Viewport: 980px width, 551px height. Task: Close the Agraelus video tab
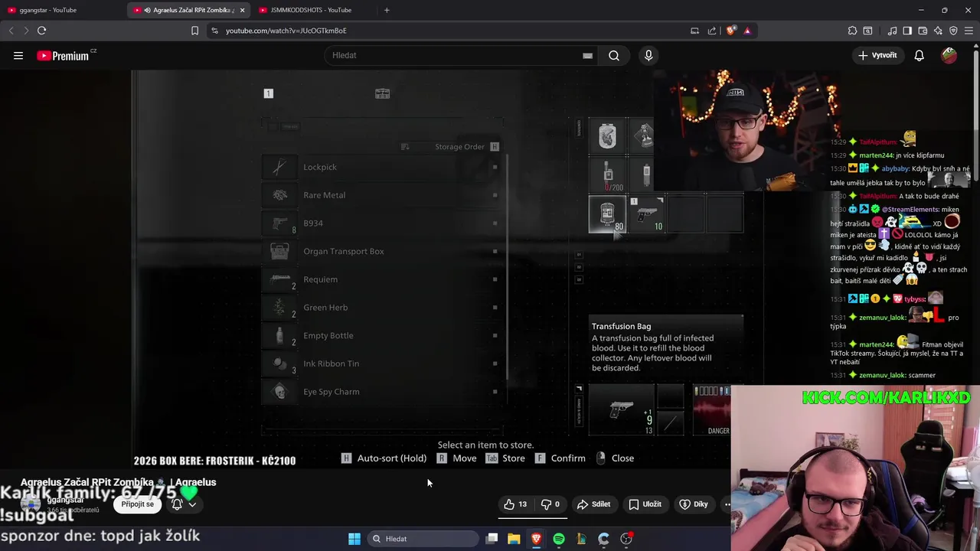coord(242,10)
